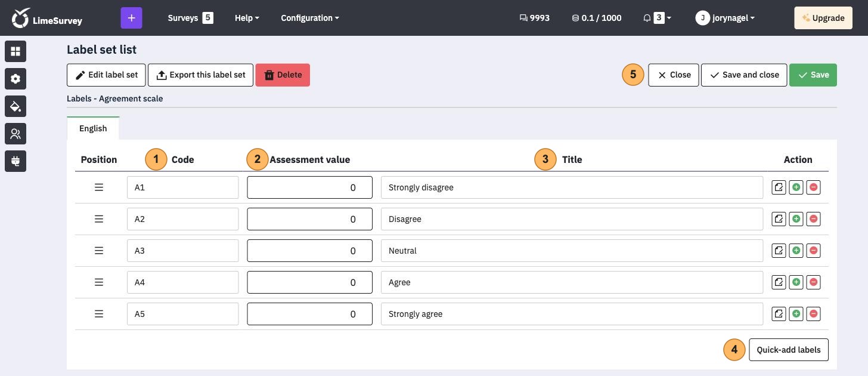Open the editor icon for Agree row
Viewport: 868px width, 376px height.
pos(779,282)
